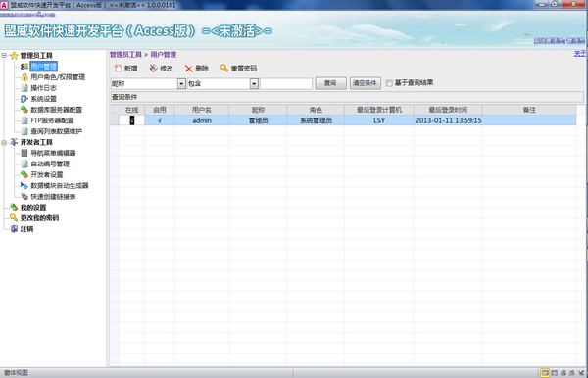
Task: Click the 2013-01-11 13:59:15 login time cell
Action: 448,120
